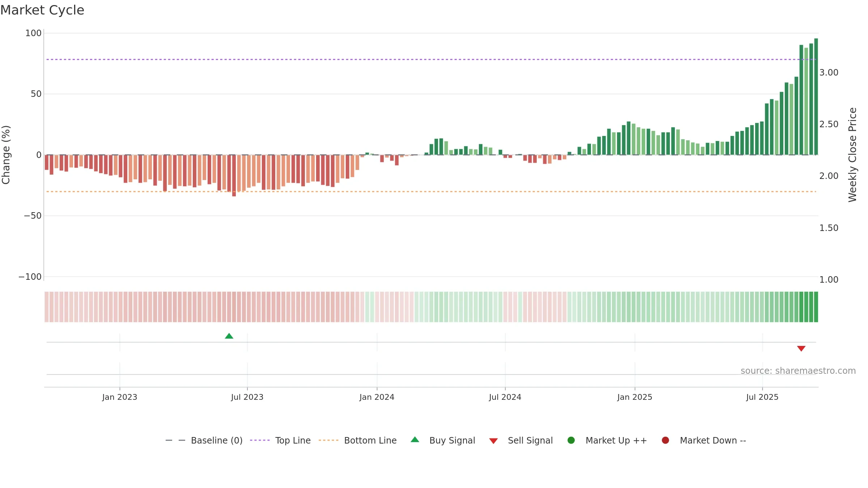This screenshot has height=488, width=868.
Task: Click the 2.50 price tick on right axis
Action: coord(829,124)
